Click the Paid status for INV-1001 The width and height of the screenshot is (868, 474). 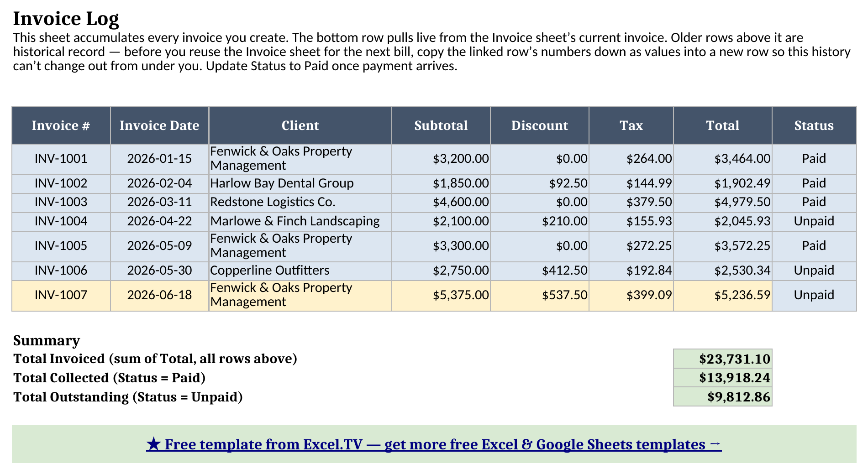pos(814,159)
